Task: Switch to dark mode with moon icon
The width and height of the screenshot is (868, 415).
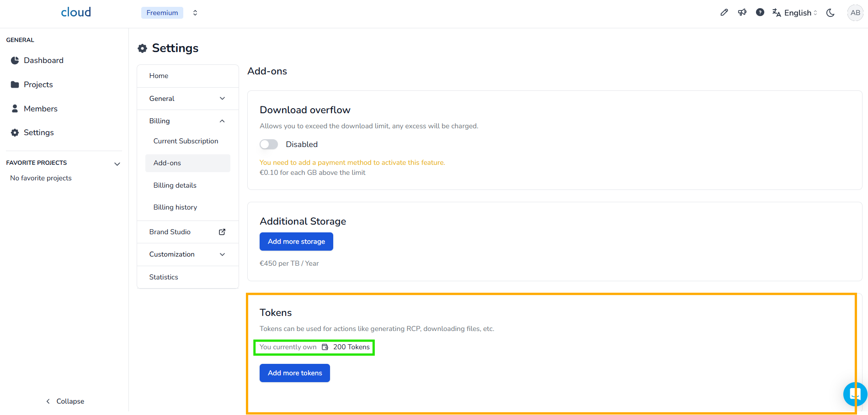Action: click(x=831, y=13)
